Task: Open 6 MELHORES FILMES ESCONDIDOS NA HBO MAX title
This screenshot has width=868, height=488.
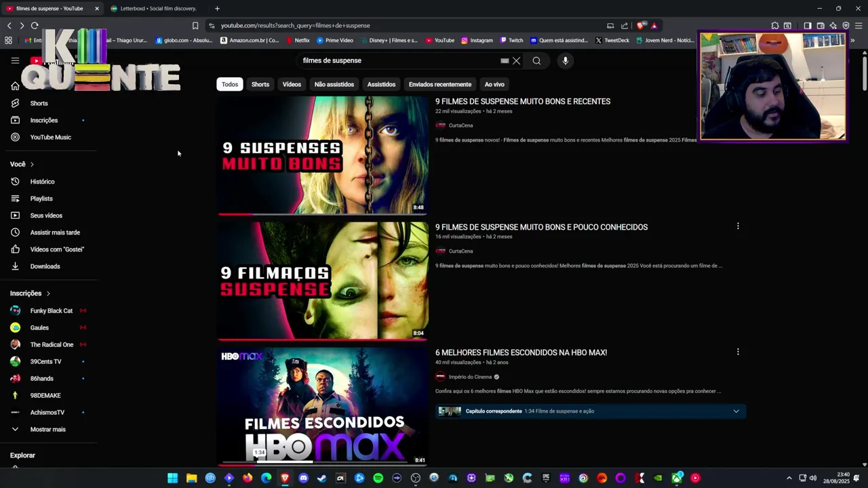Action: pos(521,352)
